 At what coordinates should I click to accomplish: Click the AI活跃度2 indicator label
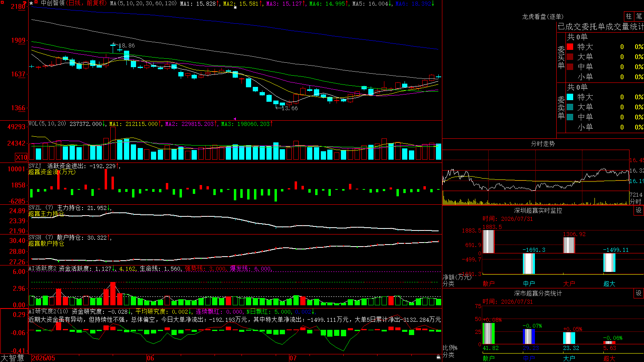43,268
